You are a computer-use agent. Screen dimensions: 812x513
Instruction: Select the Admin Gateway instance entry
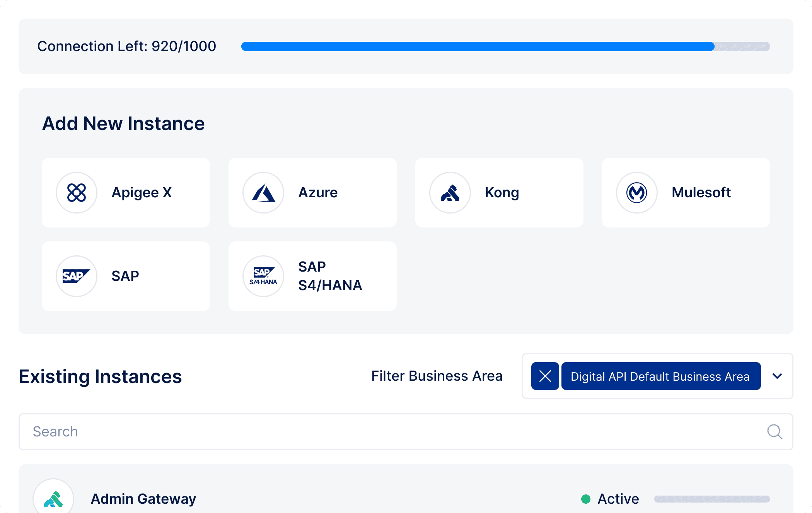click(x=143, y=499)
